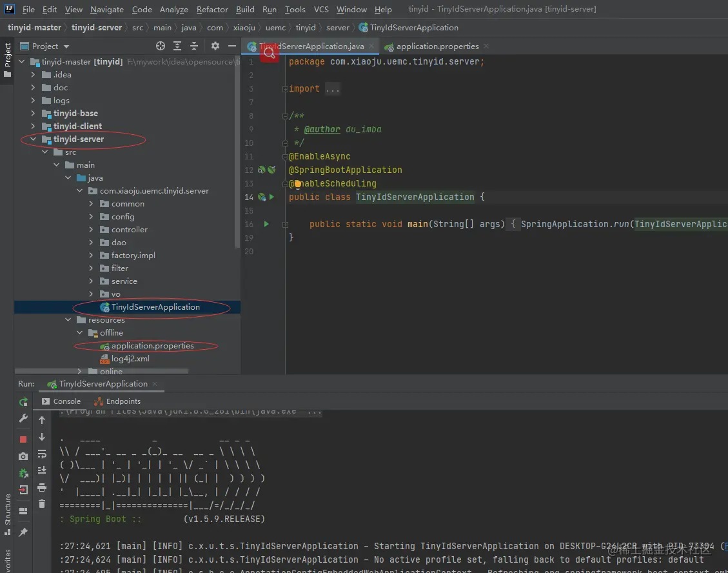Expand the controller package

coord(91,230)
